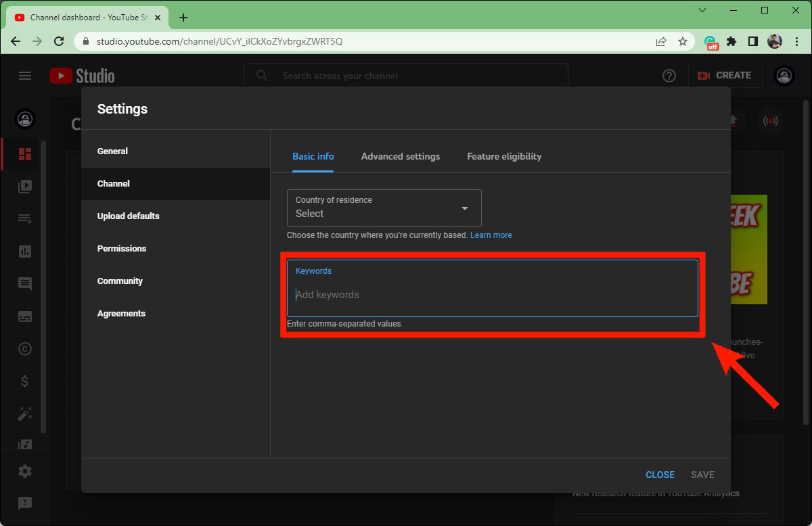Open the Monetization dollar icon
Image resolution: width=812 pixels, height=526 pixels.
pos(25,381)
